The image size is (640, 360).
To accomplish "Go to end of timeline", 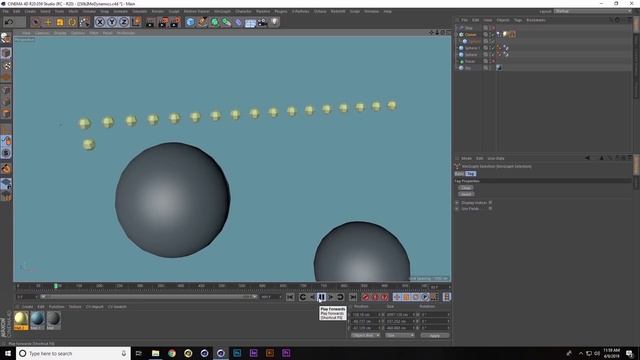I will [x=353, y=297].
